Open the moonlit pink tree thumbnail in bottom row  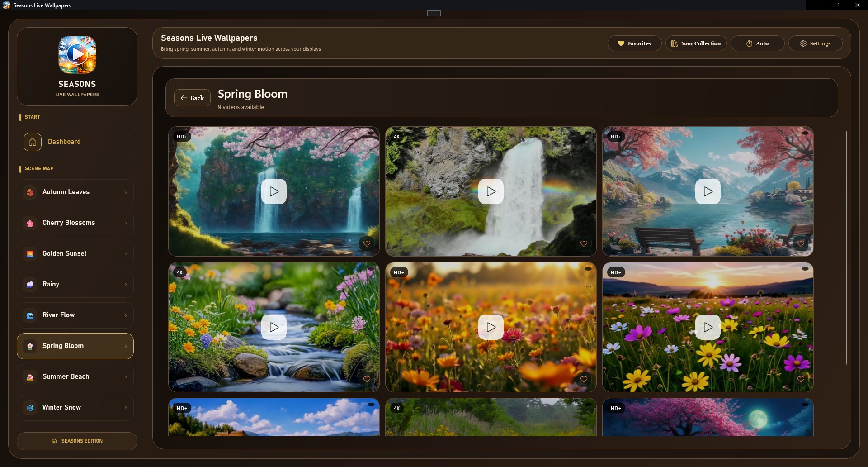point(708,417)
